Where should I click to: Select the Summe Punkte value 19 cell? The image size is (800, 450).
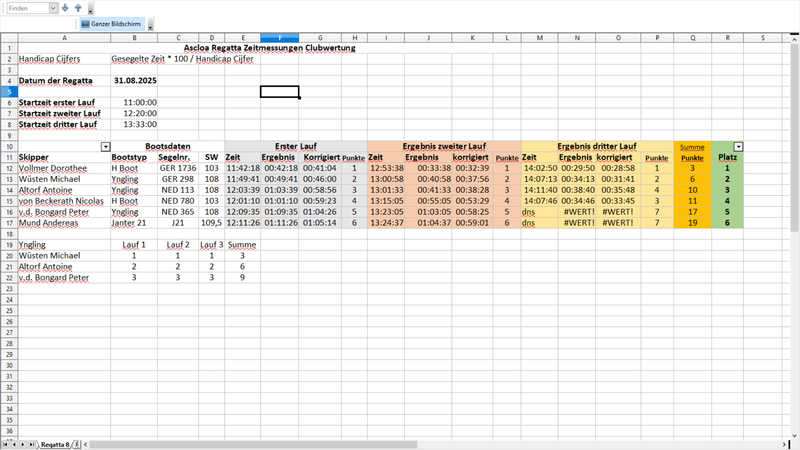pyautogui.click(x=692, y=223)
